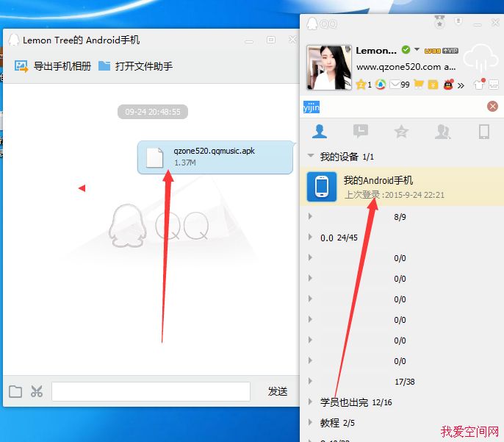Switch to the mobile phone tab
This screenshot has width=504, height=442.
point(483,132)
